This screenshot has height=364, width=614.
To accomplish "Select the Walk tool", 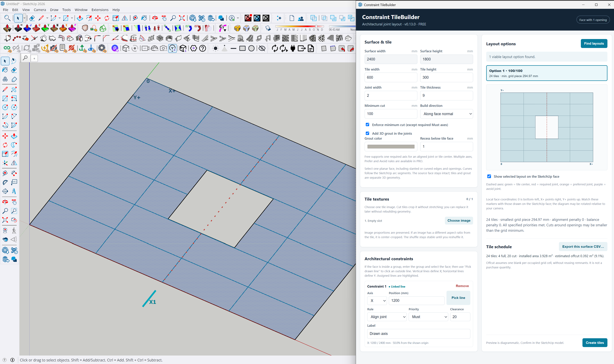I will coord(14,231).
